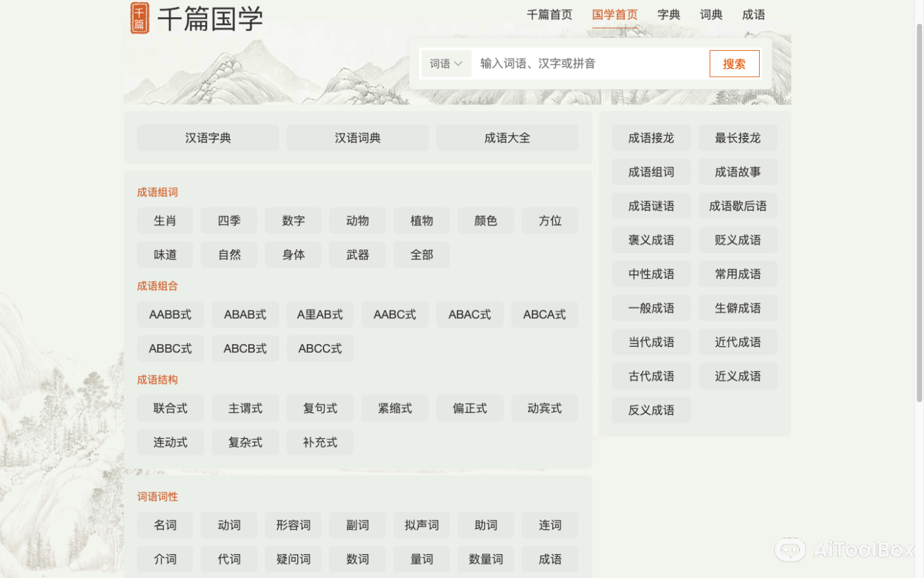Open 成语接龙 in the sidebar
924x578 pixels.
click(651, 138)
